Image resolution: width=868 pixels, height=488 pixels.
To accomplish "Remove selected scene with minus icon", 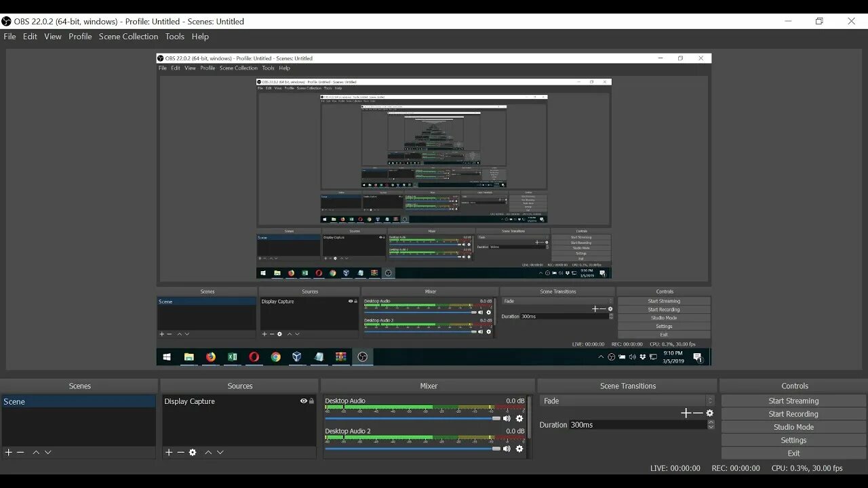I will pyautogui.click(x=20, y=452).
